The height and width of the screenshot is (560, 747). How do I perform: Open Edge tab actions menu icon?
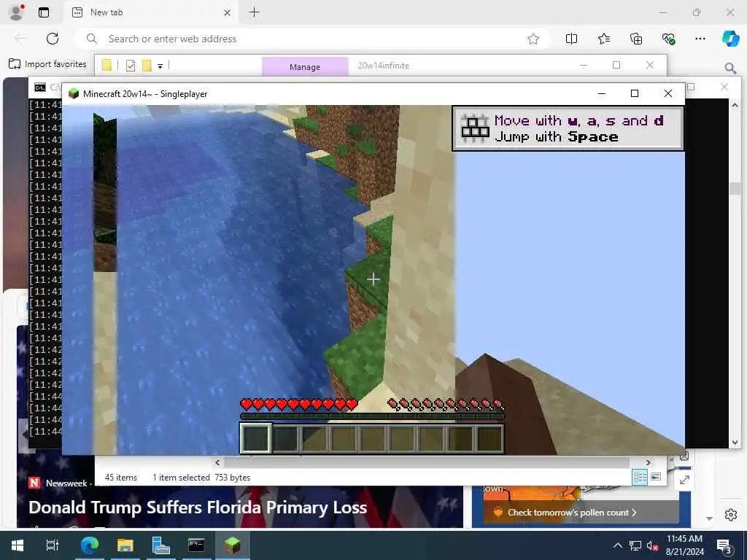[x=43, y=12]
